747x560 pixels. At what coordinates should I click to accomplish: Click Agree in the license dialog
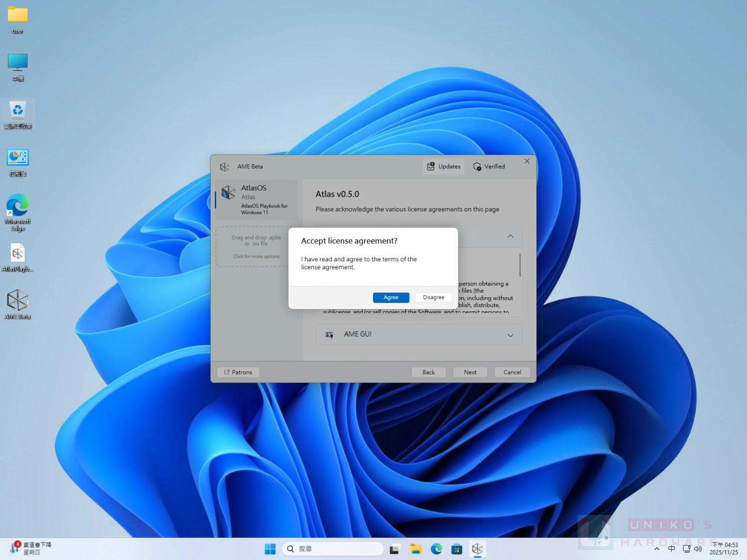coord(391,297)
